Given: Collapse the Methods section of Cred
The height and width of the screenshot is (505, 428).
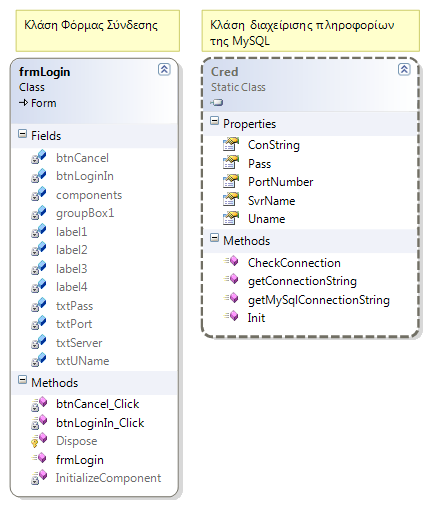Looking at the screenshot, I should 214,238.
